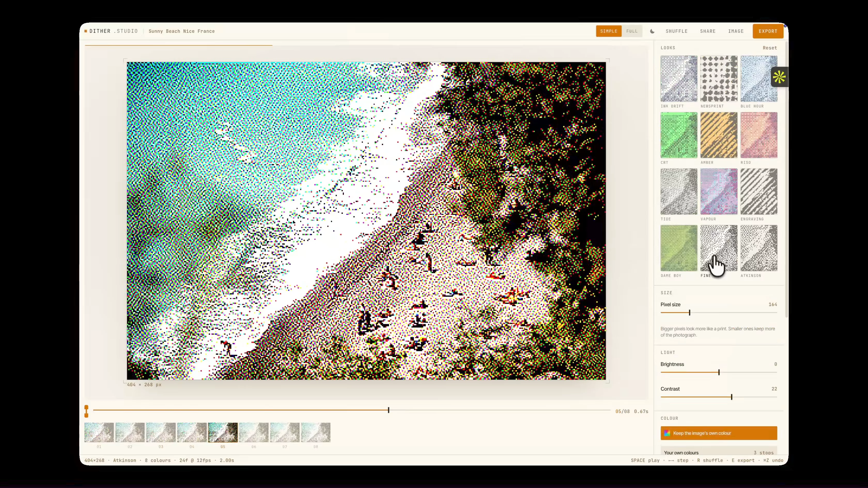Click the dithered beach preview canvas
The image size is (868, 488).
[x=366, y=221]
